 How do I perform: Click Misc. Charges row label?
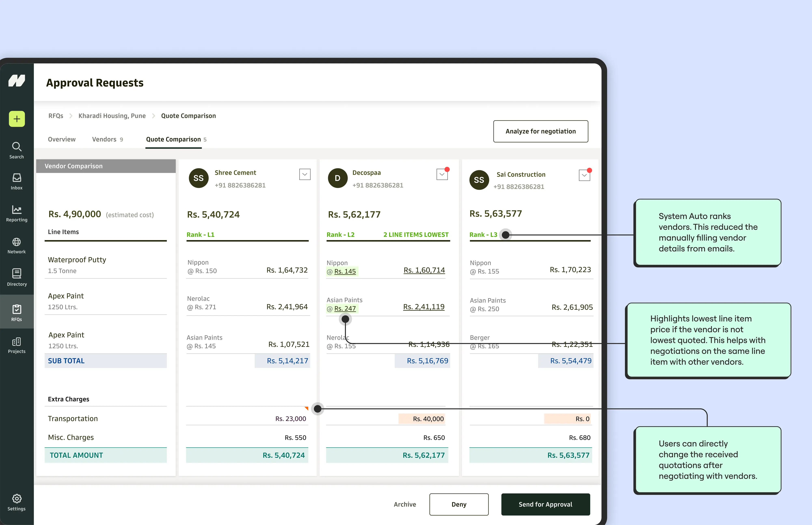click(x=71, y=437)
